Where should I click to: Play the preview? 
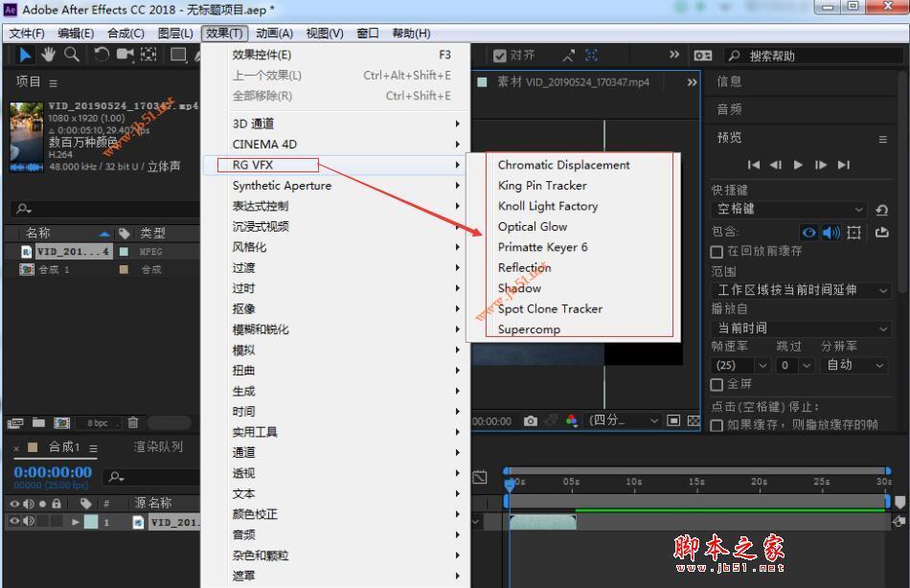pyautogui.click(x=799, y=165)
